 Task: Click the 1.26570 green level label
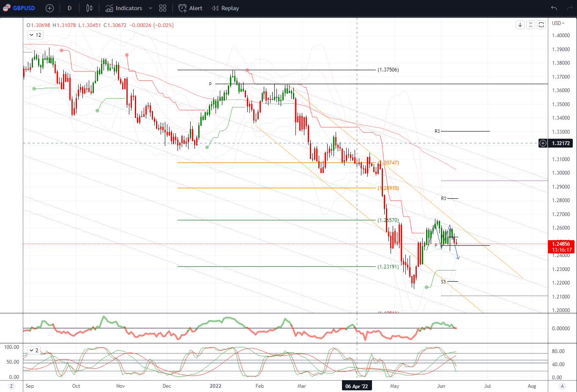point(388,220)
